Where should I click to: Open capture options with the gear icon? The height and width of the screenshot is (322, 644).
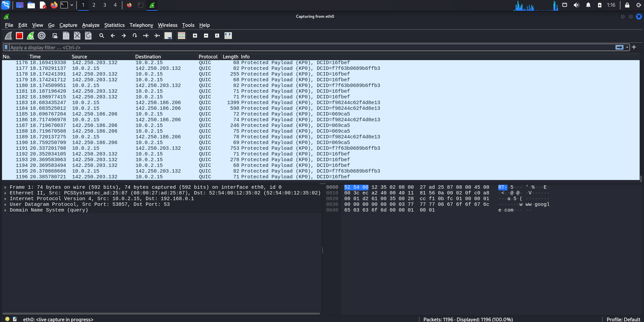tap(41, 36)
